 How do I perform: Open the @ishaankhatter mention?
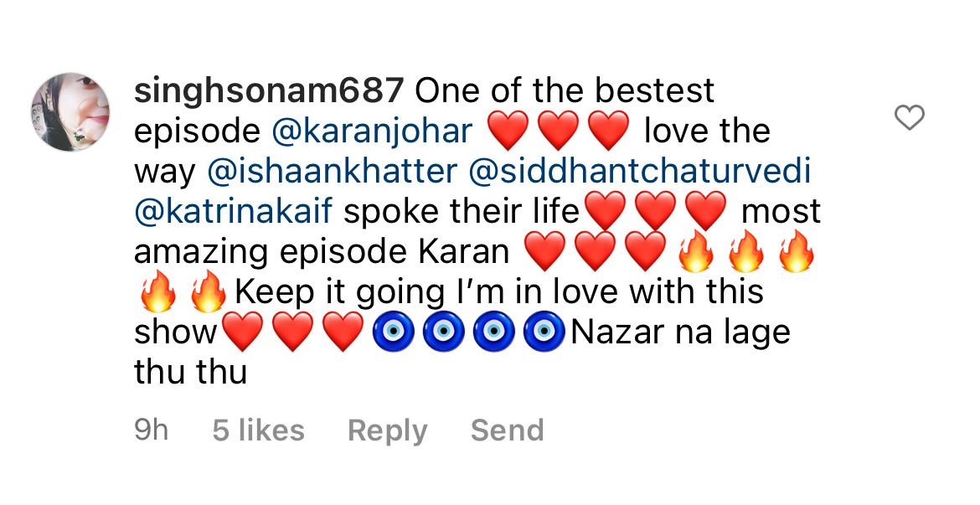[333, 171]
